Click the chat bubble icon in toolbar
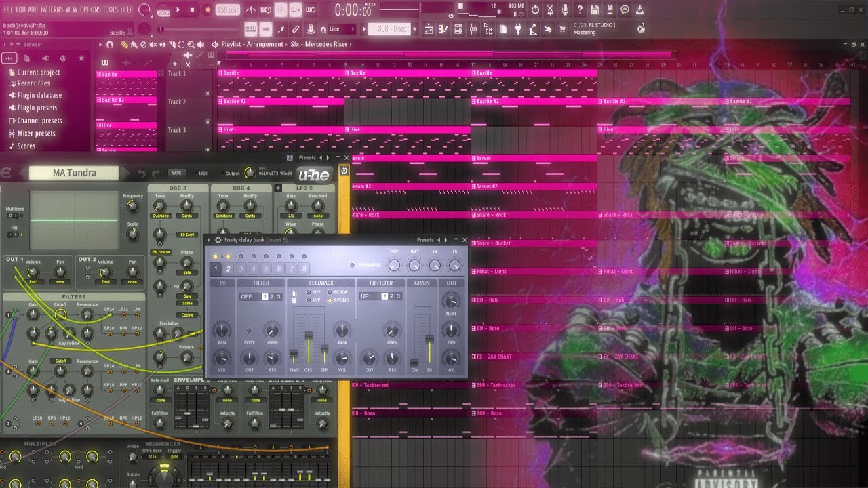Screen dimensions: 868x488 (625, 10)
